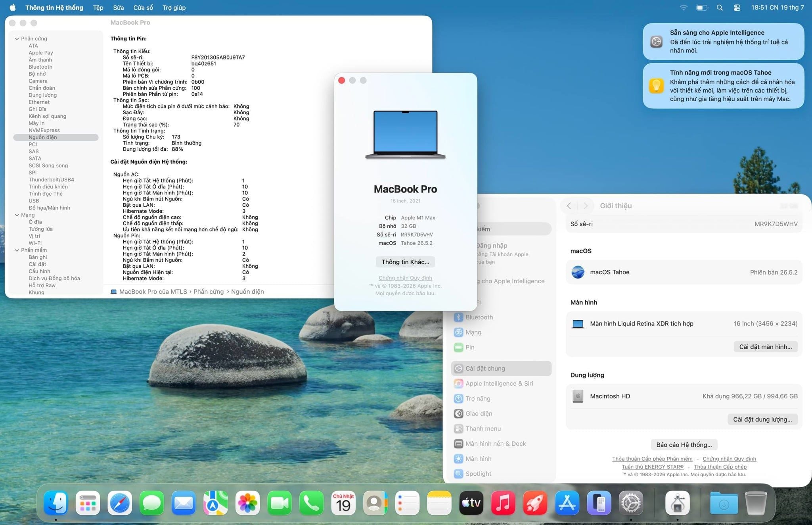Open Control Center in menu bar
The height and width of the screenshot is (525, 812).
[737, 8]
